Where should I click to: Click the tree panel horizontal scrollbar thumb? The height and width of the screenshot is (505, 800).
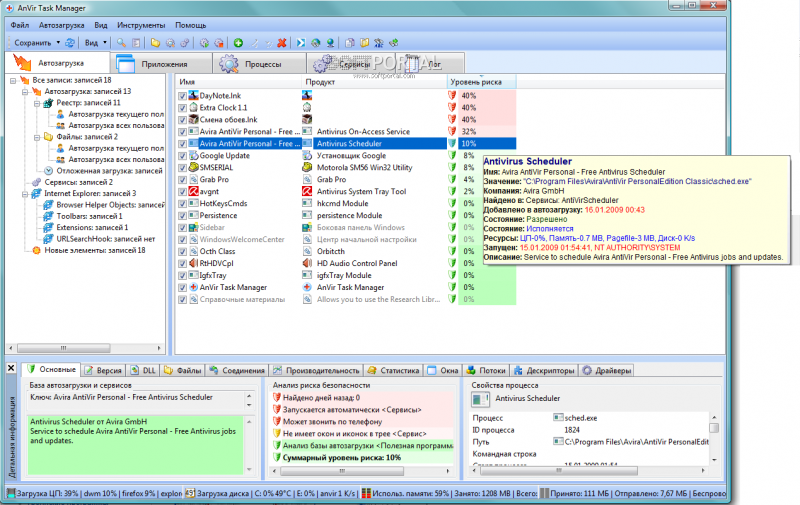coord(64,348)
